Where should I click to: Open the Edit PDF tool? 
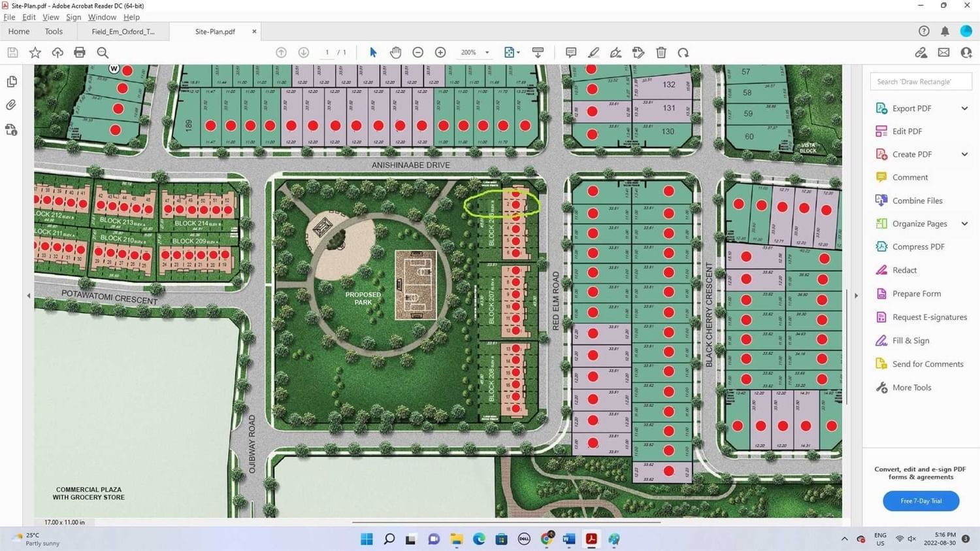coord(907,131)
